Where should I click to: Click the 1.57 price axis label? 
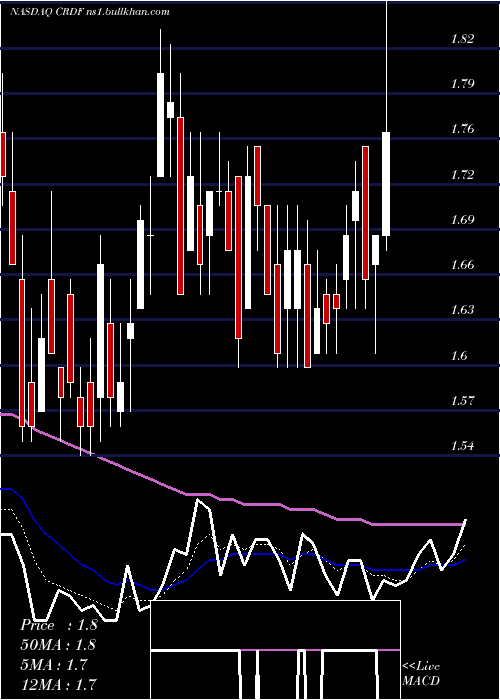462,401
